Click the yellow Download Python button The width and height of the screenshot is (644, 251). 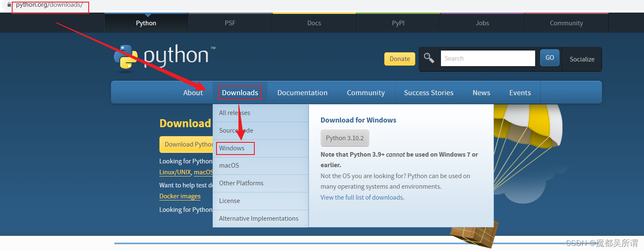click(186, 144)
